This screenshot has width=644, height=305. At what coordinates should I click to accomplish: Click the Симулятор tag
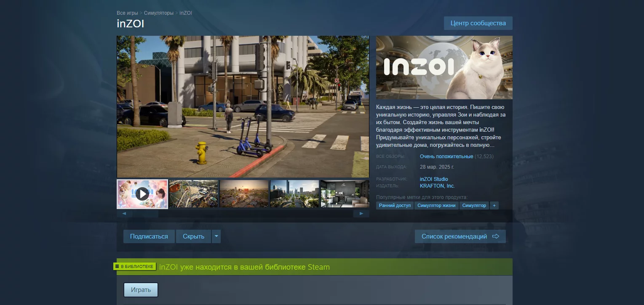pos(474,206)
